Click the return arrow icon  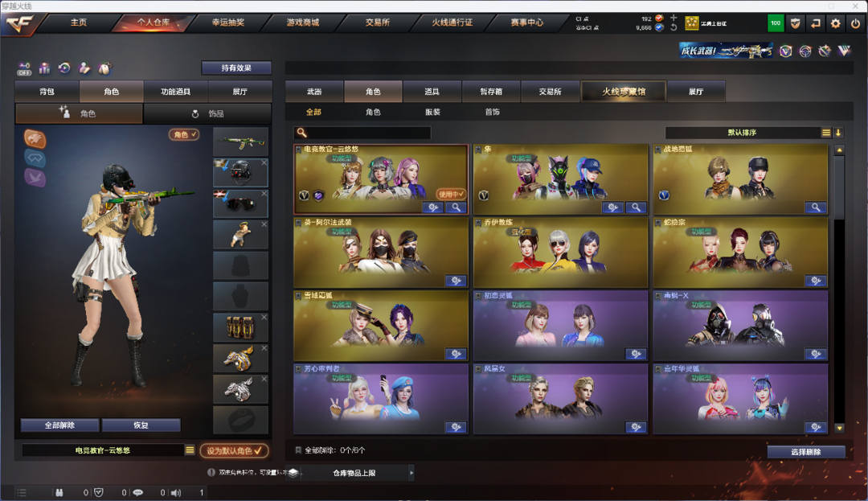tap(816, 23)
